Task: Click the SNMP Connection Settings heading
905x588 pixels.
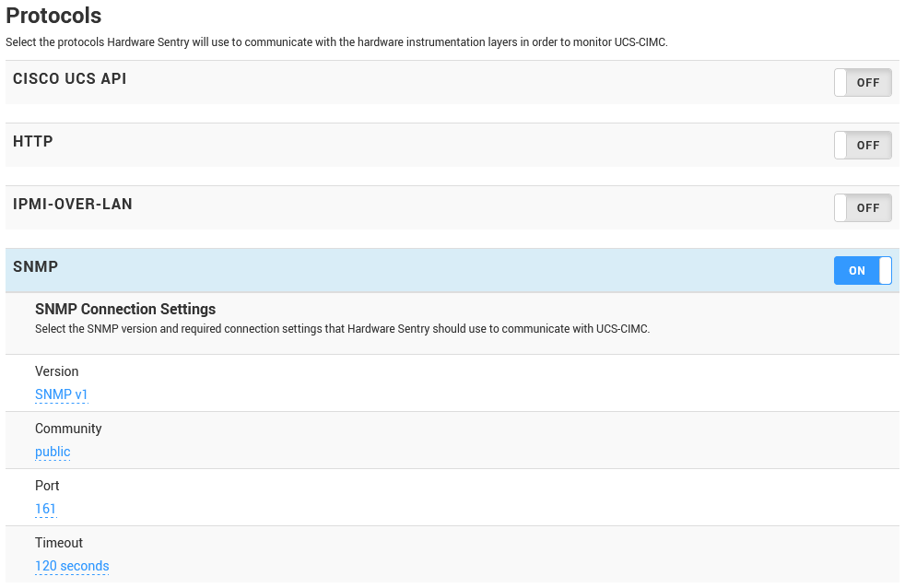Action: coord(125,309)
